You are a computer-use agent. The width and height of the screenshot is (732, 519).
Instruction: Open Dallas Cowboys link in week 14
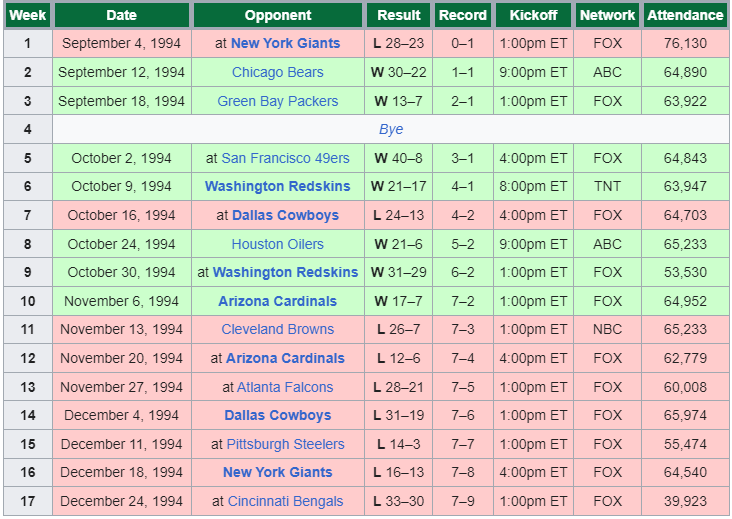[277, 415]
